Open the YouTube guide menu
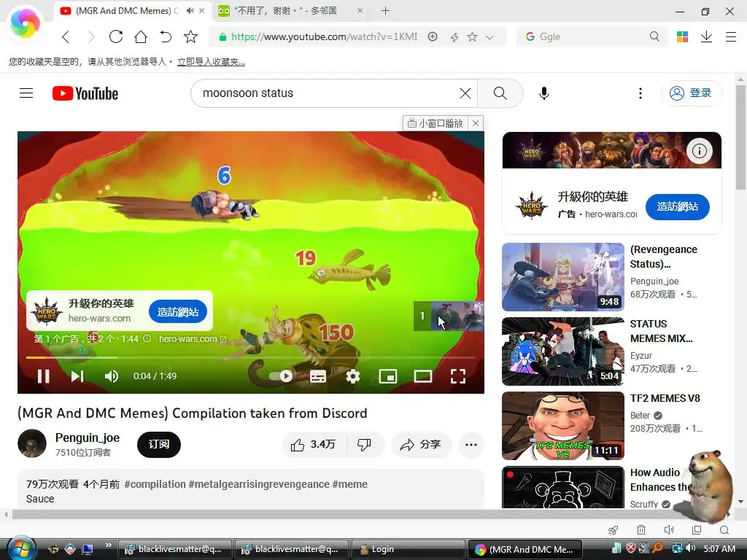The height and width of the screenshot is (560, 747). [x=26, y=93]
